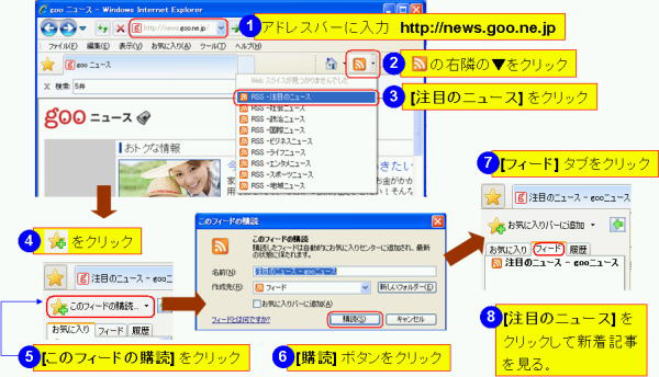Select お気に入り tab beside circled フィード tab
This screenshot has height=377, width=659.
508,250
